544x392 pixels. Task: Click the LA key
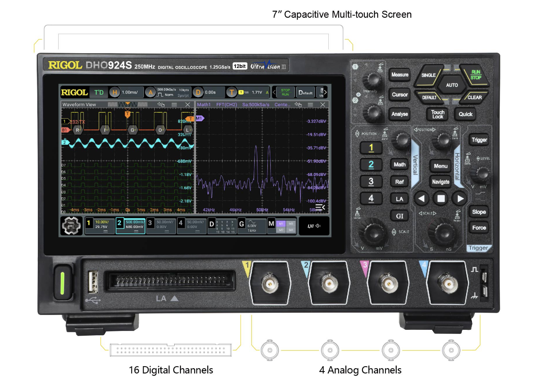pos(400,199)
